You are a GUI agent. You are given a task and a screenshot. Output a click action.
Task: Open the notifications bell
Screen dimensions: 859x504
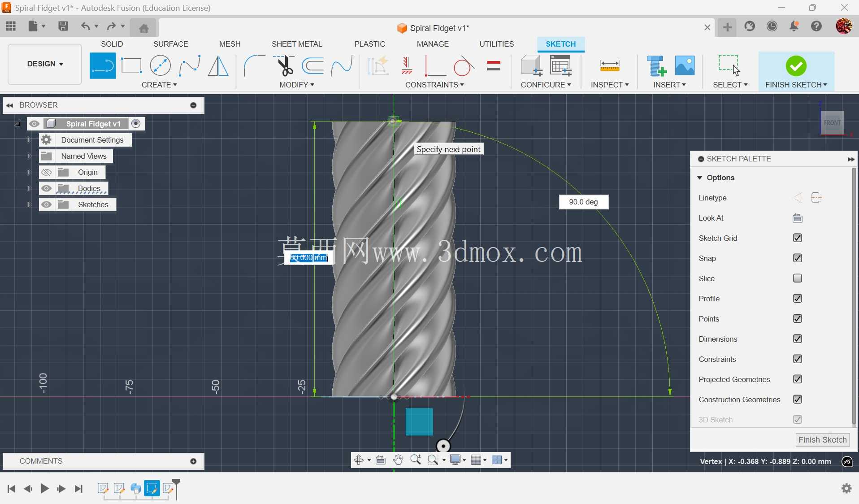794,26
